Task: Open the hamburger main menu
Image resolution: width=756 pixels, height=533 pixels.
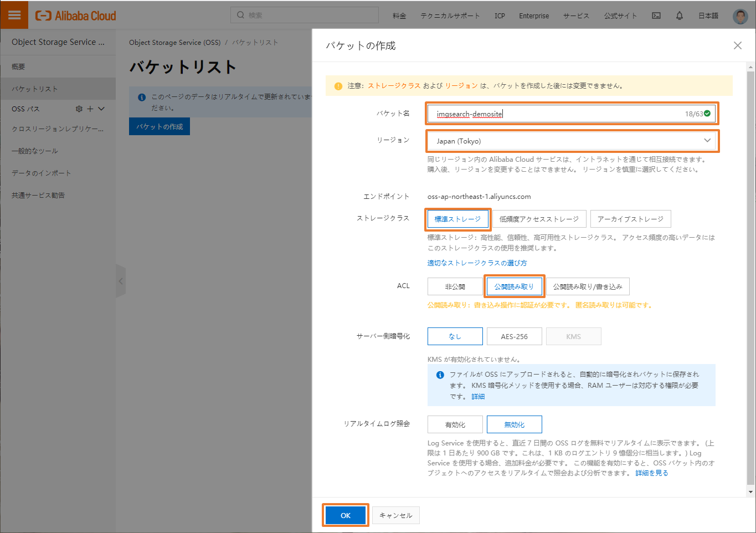Action: pyautogui.click(x=14, y=15)
